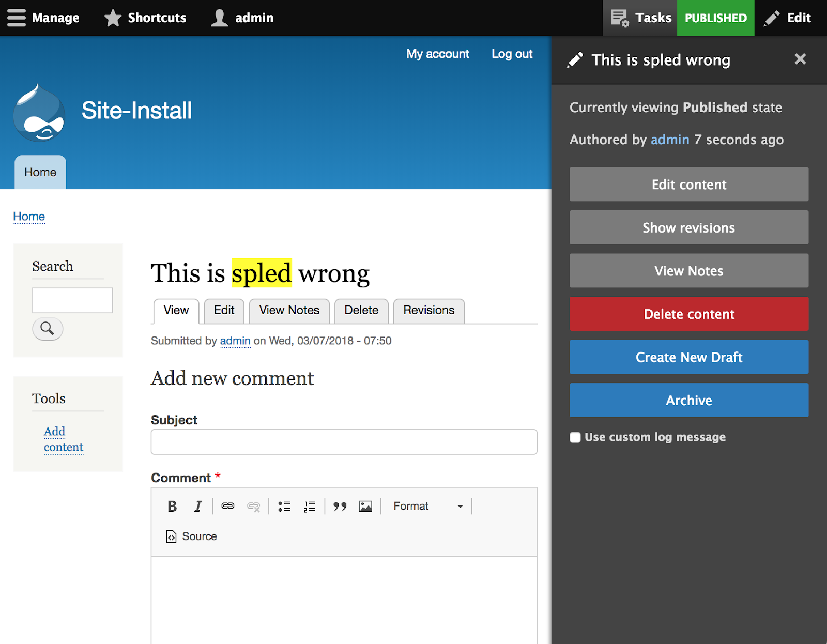This screenshot has width=827, height=644.
Task: Select the Delete tab
Action: [361, 310]
